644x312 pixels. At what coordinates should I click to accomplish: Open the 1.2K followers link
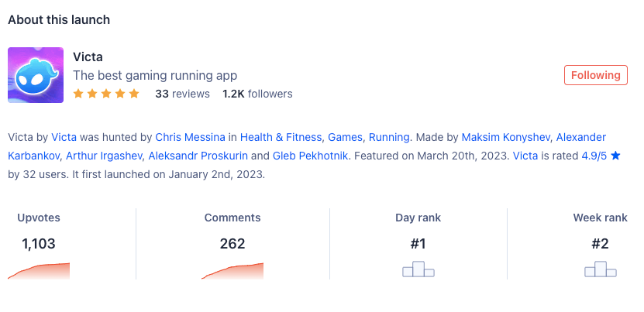pyautogui.click(x=257, y=94)
